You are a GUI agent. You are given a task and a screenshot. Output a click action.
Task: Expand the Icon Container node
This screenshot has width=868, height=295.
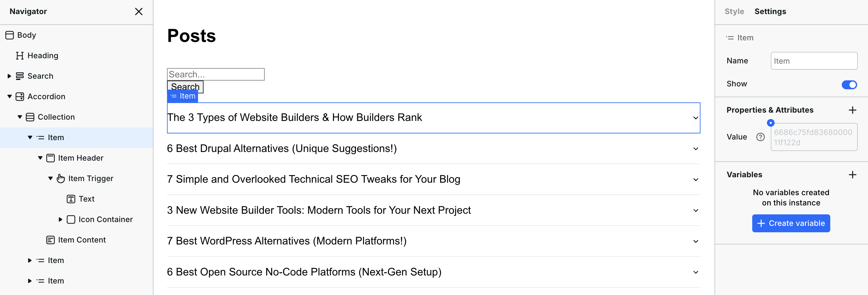61,219
